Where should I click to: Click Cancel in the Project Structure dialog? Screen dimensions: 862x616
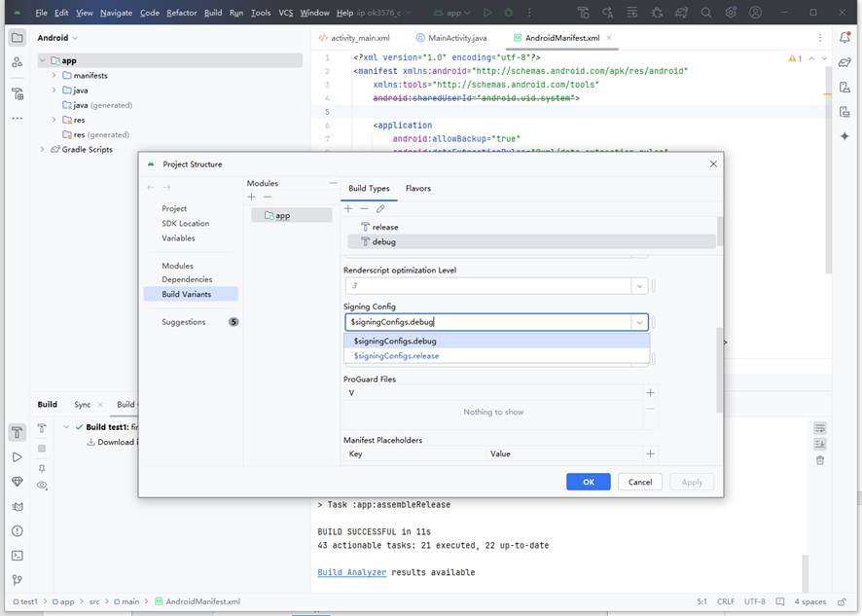coord(640,482)
